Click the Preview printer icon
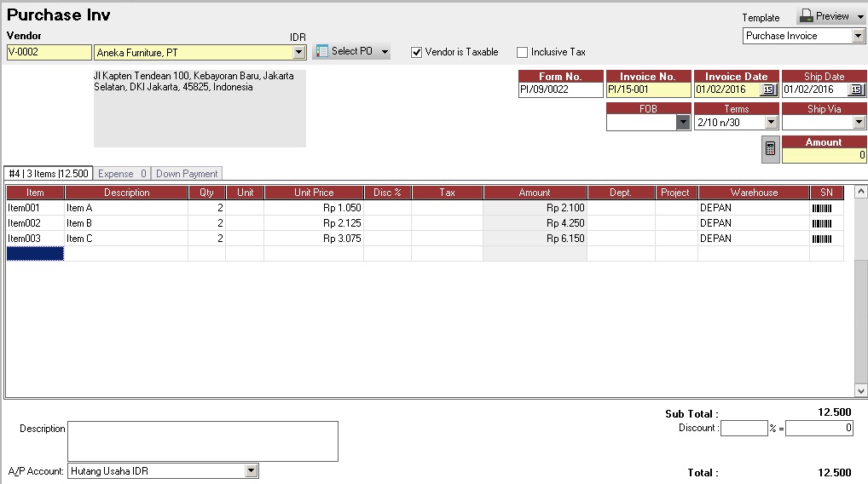 [x=806, y=16]
